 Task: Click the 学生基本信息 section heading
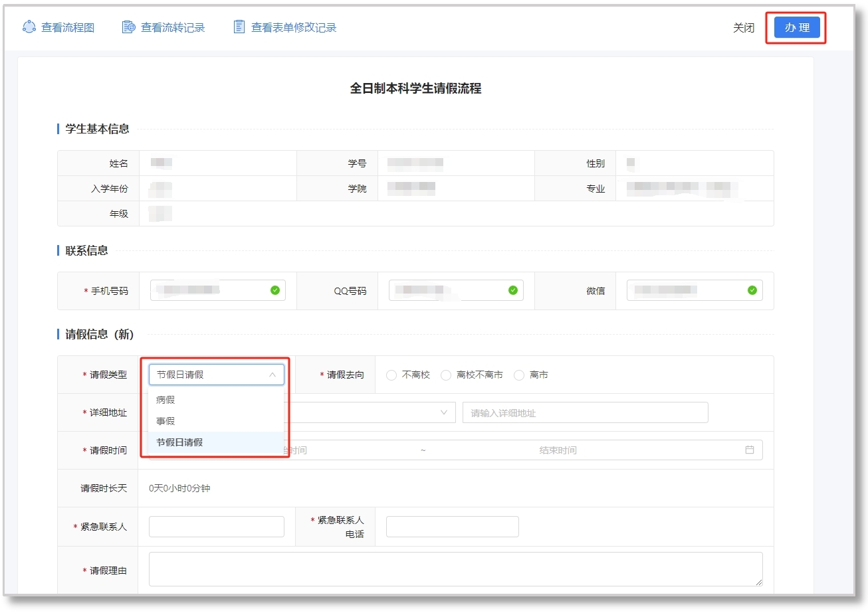(97, 129)
